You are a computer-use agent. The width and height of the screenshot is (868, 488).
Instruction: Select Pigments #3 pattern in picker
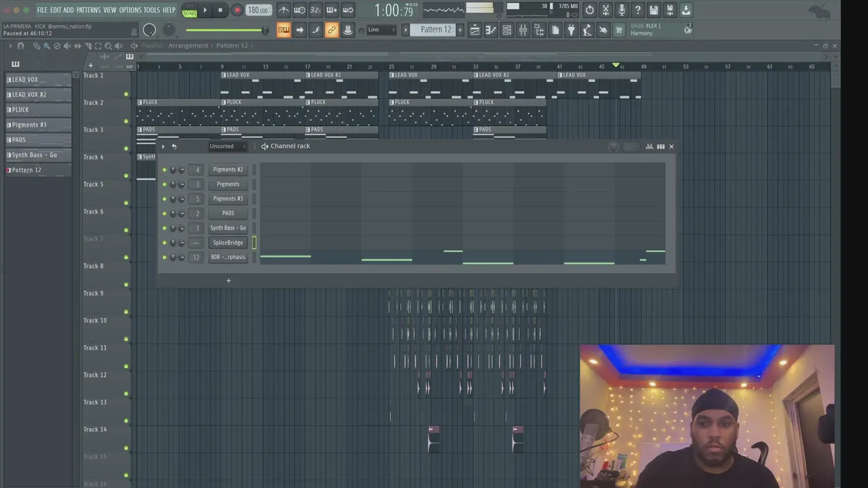click(x=38, y=125)
